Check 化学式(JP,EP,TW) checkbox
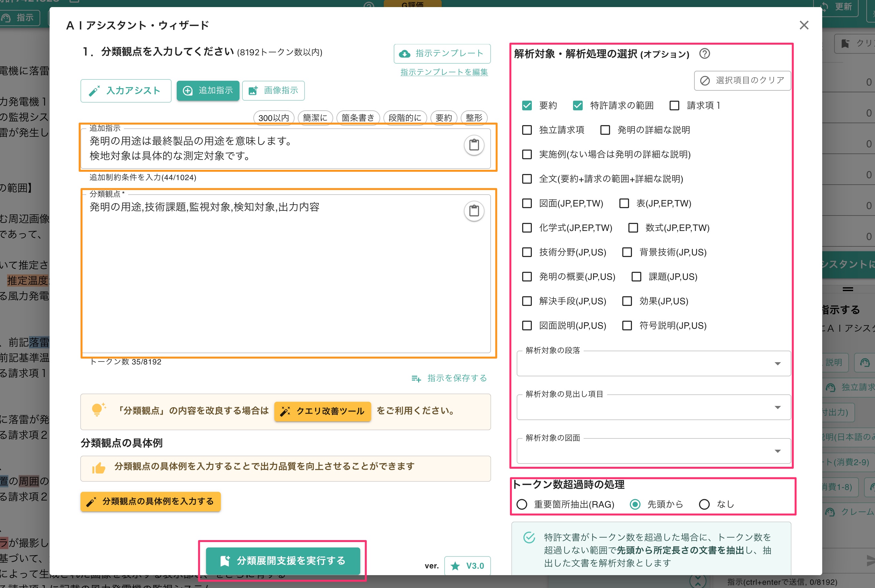This screenshot has width=875, height=588. click(x=527, y=228)
